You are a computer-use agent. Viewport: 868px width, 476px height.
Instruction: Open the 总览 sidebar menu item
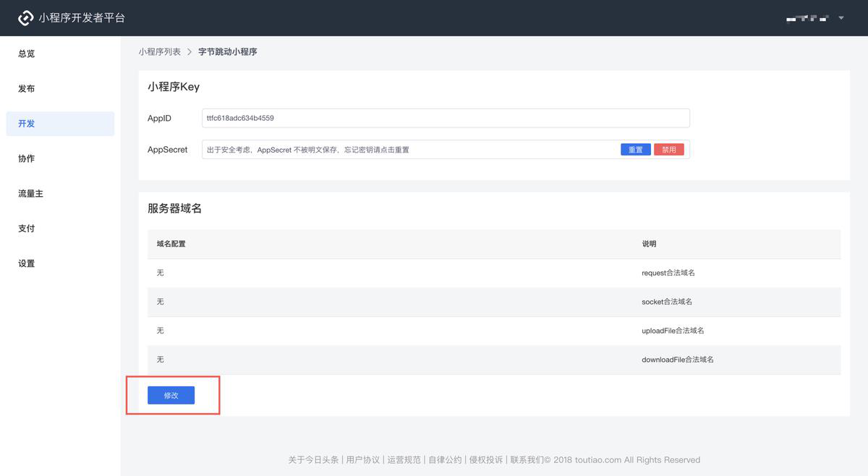tap(27, 54)
